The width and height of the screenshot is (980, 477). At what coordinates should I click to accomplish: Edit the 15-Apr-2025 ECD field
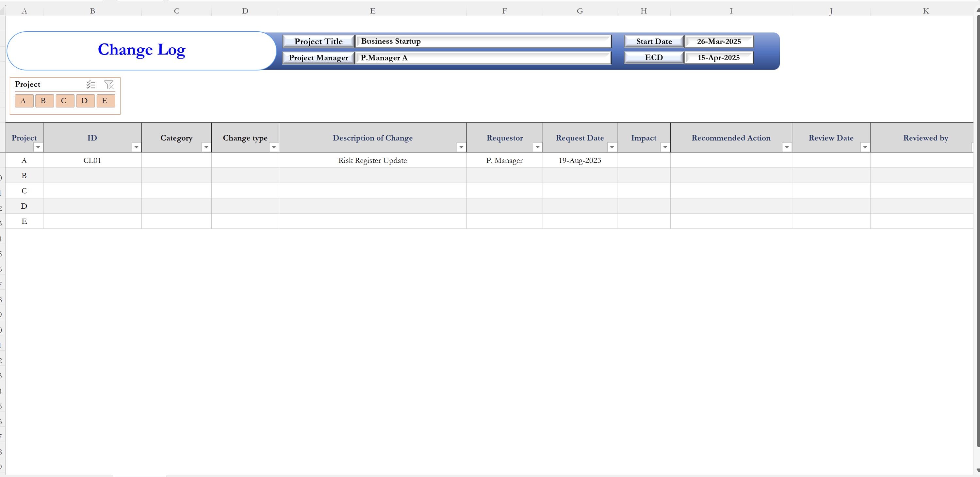coord(719,58)
